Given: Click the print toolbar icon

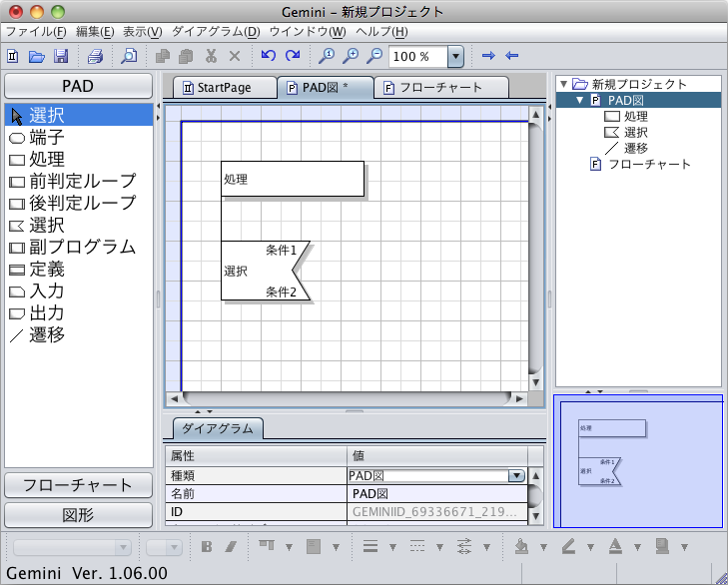Looking at the screenshot, I should tap(95, 56).
